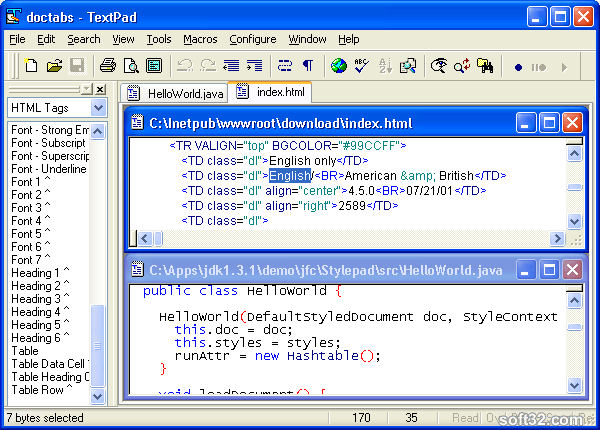Click the Print icon in the toolbar
The width and height of the screenshot is (600, 430).
pyautogui.click(x=107, y=66)
